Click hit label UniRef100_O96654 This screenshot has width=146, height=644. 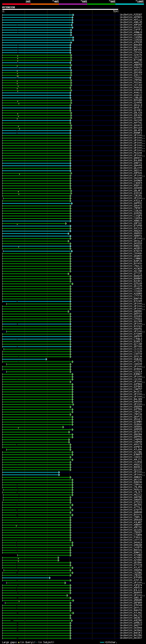click(x=131, y=570)
